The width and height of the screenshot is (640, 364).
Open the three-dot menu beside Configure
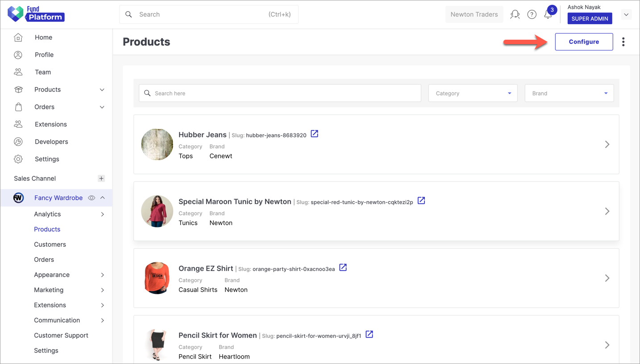click(623, 41)
